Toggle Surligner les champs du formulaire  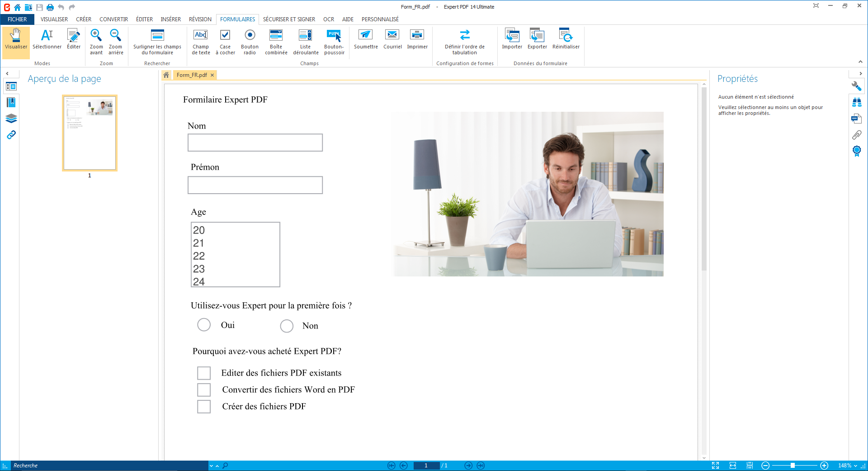tap(157, 42)
